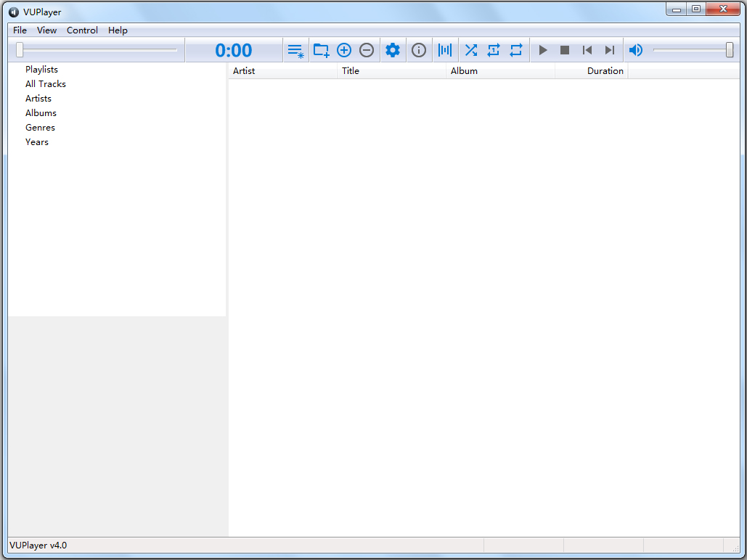Click the seek slider thumb
Screen dimensions: 747x560
(x=20, y=49)
